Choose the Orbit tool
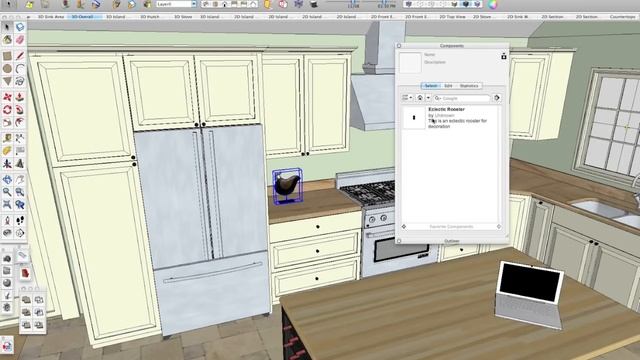 tap(7, 180)
